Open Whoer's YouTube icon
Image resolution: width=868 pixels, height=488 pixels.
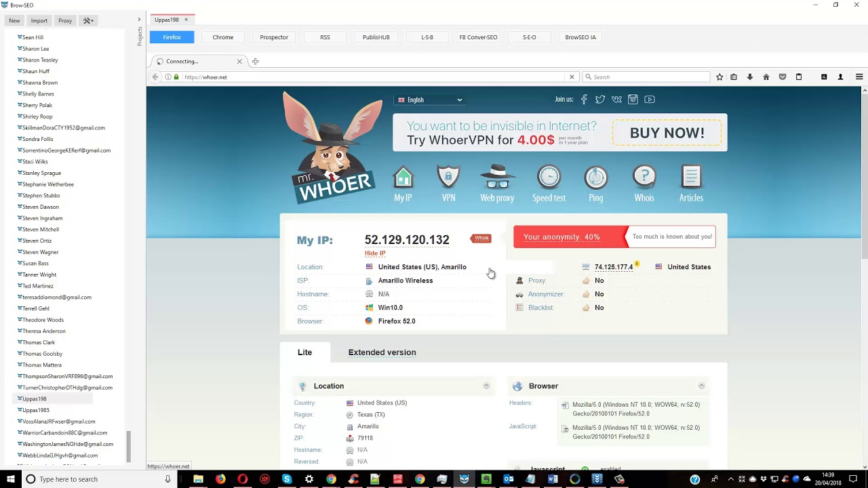pyautogui.click(x=650, y=100)
